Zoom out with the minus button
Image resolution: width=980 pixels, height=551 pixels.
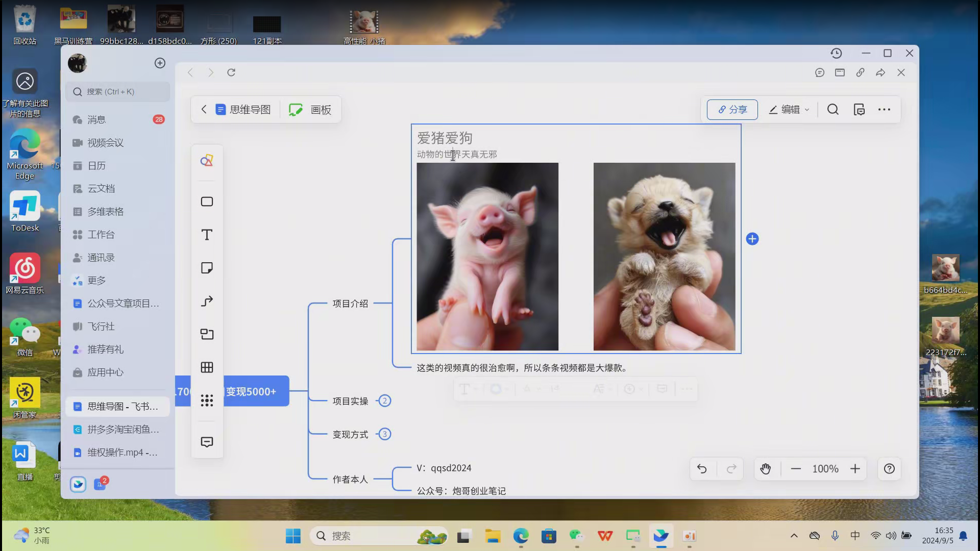[x=796, y=469]
